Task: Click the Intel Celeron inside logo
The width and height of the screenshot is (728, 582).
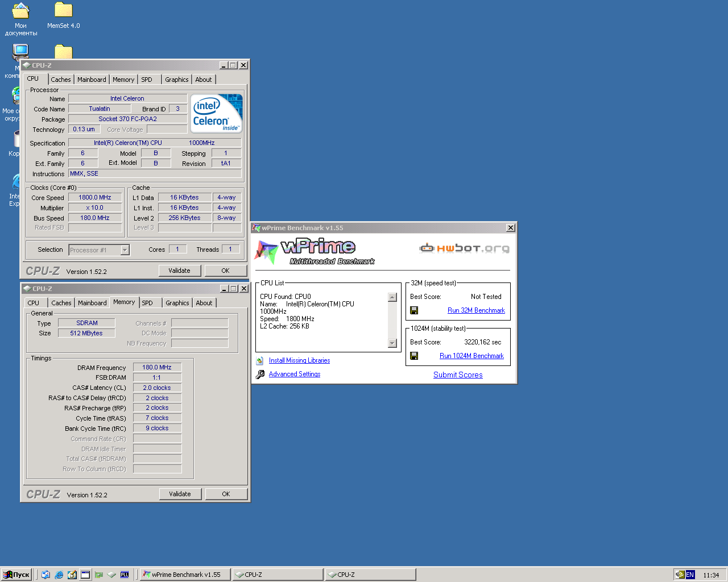Action: [x=217, y=114]
